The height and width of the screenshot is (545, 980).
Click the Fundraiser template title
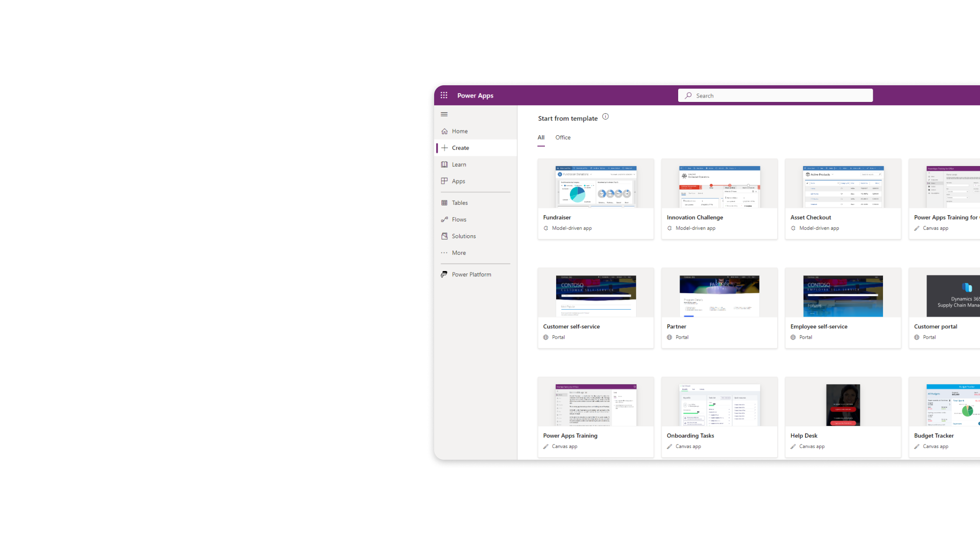(x=557, y=218)
